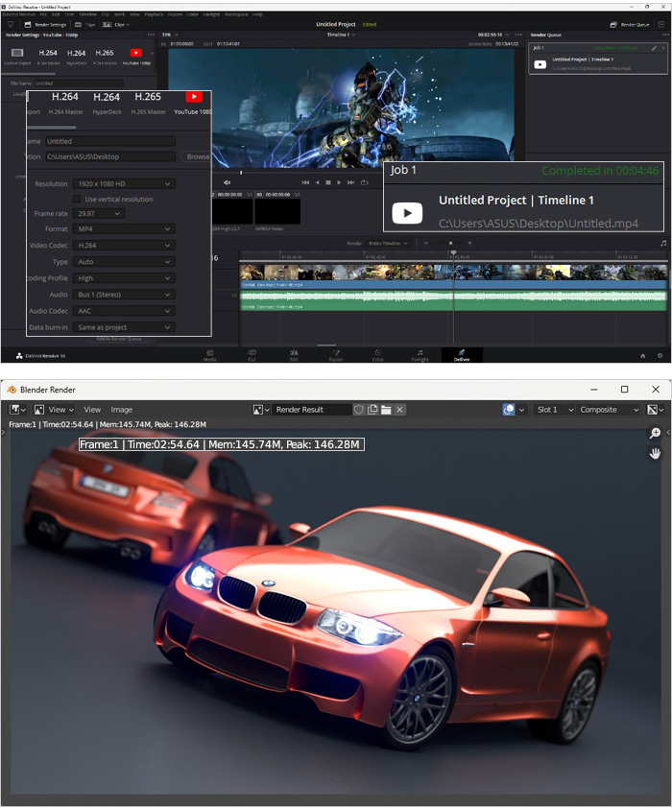Switch to the Edit page

pyautogui.click(x=294, y=355)
